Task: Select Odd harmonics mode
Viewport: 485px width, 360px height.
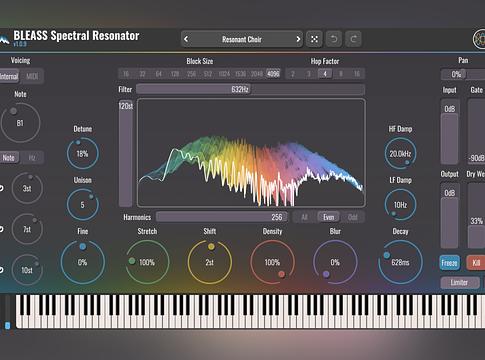Action: coord(352,217)
